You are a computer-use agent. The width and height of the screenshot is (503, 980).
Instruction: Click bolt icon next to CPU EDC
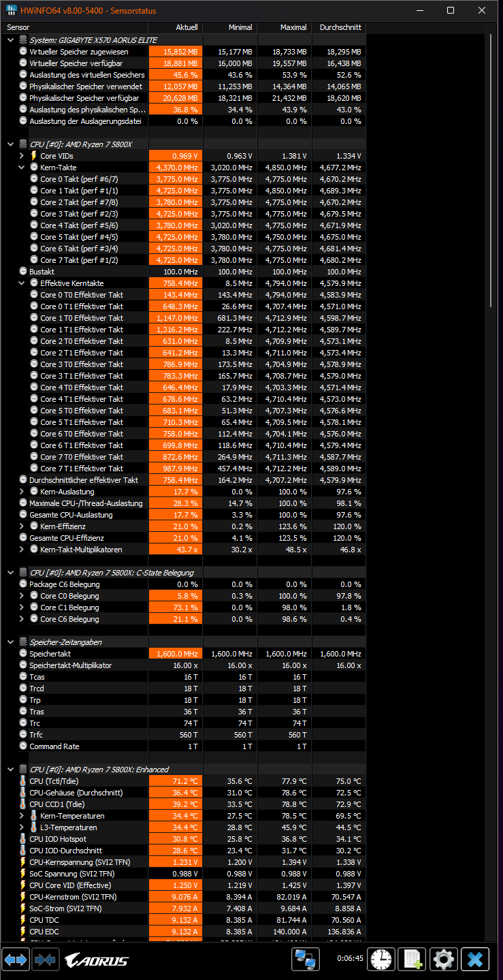23,932
